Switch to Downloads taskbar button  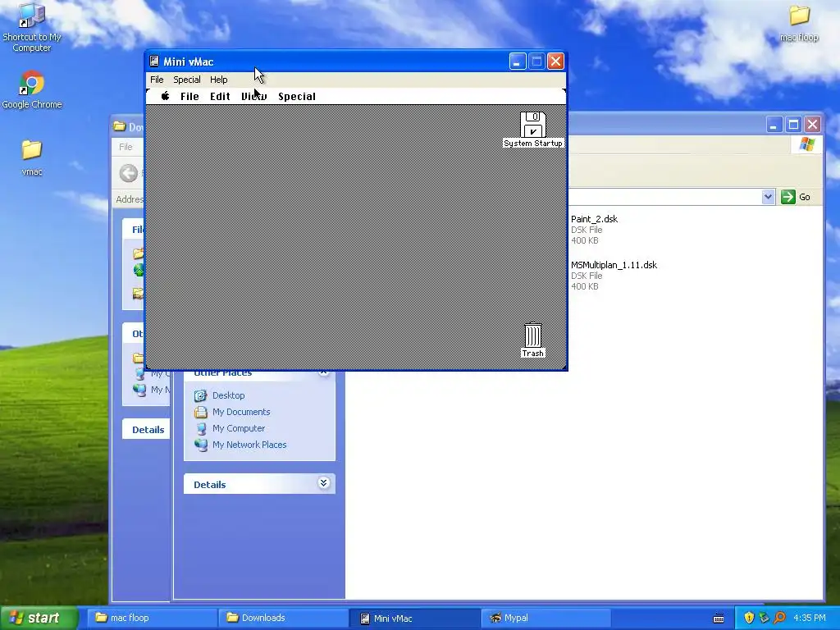click(283, 618)
